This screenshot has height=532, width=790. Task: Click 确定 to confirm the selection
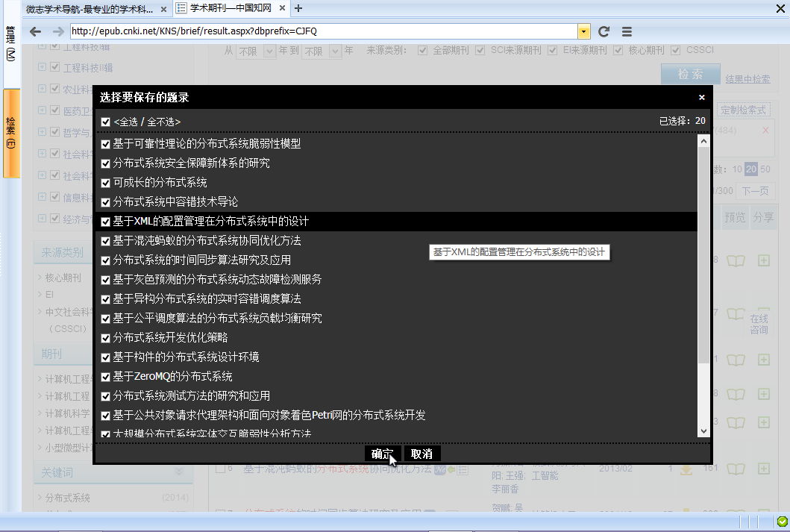tap(383, 454)
